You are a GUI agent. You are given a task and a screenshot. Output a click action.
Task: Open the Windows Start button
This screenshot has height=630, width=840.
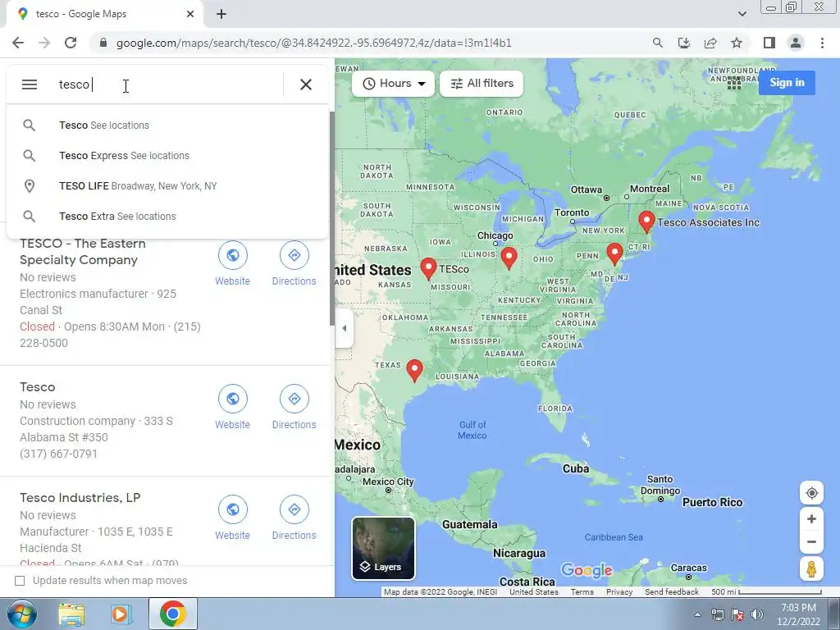coord(21,614)
